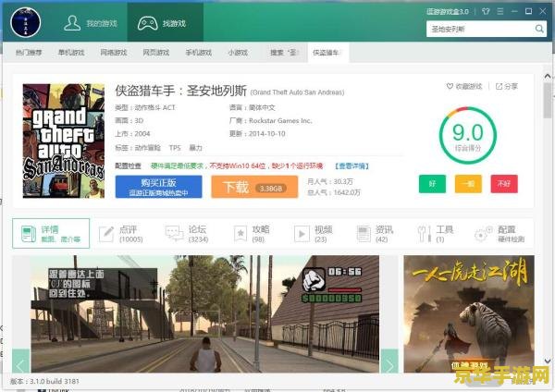Click the 9.0 rating circle
This screenshot has width=555, height=392.
467,135
